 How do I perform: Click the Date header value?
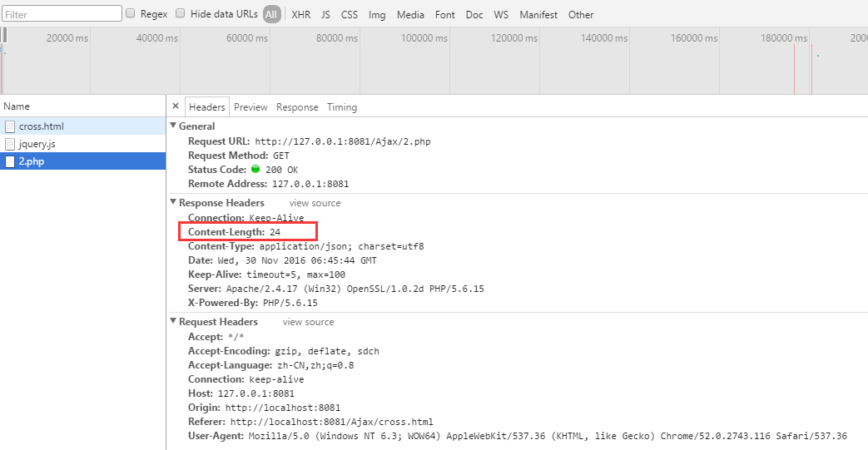(297, 260)
